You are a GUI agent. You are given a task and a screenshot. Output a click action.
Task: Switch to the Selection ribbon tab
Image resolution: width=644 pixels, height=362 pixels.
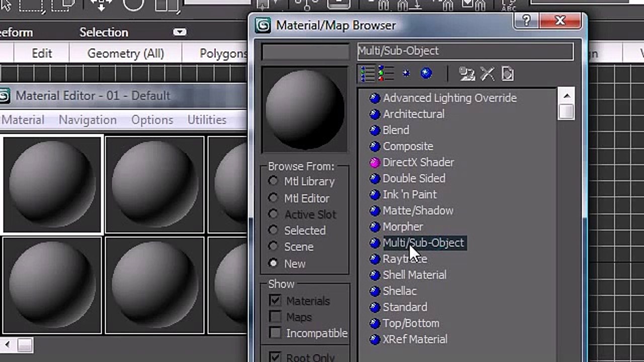pos(104,32)
